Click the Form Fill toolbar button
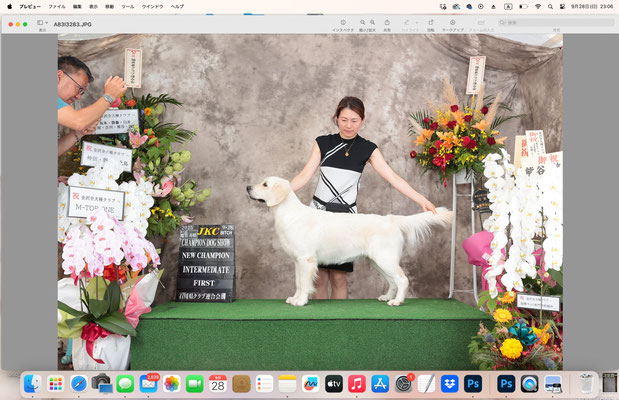Viewport: 619px width, 400px height. (x=481, y=23)
